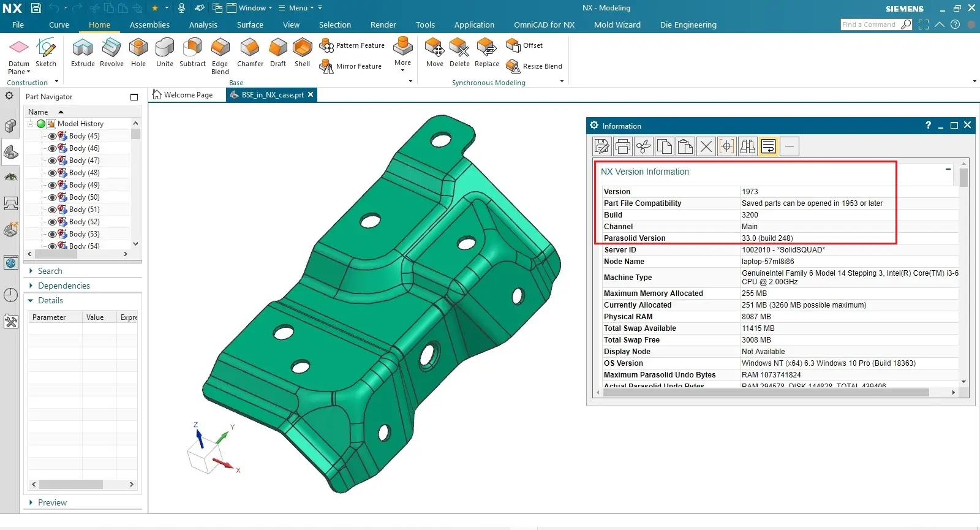Close the BSE_in_NX_case.prt tab
Screen dimensions: 980x530
point(311,94)
